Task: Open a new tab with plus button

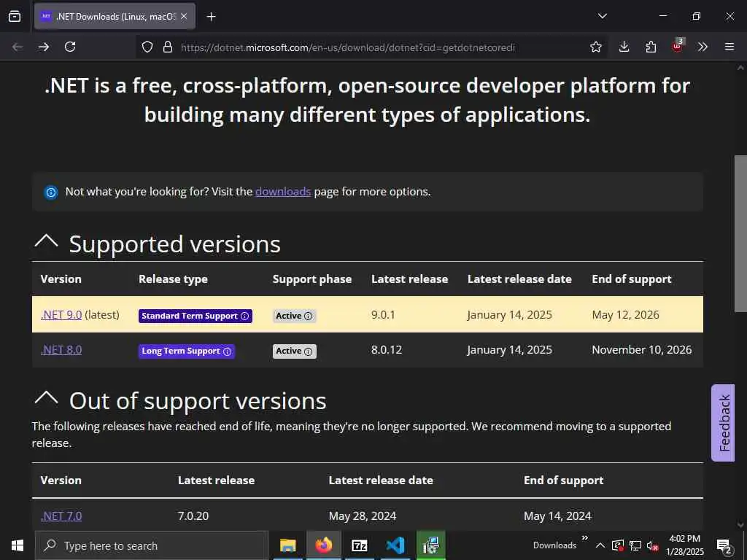Action: [x=211, y=17]
